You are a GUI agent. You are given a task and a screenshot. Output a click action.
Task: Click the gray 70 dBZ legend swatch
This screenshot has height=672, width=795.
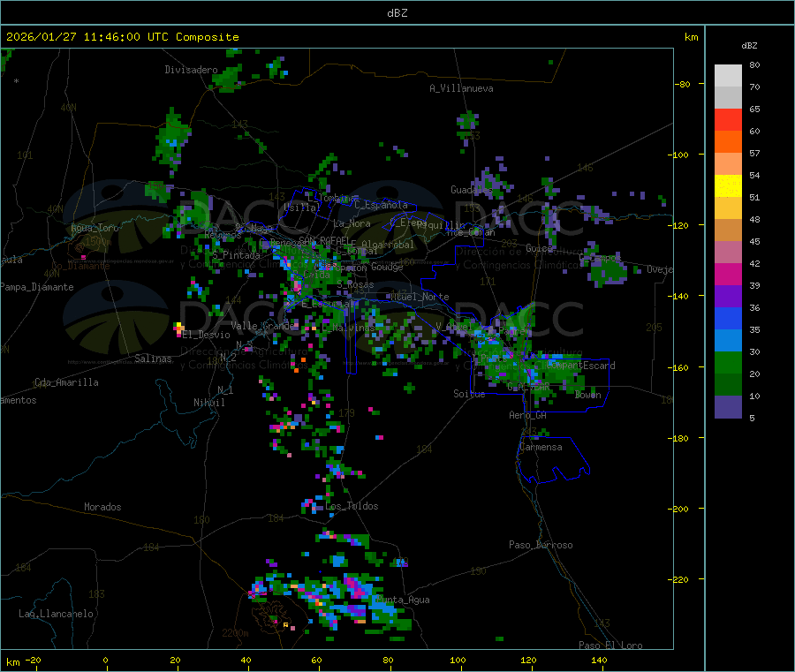click(x=728, y=98)
